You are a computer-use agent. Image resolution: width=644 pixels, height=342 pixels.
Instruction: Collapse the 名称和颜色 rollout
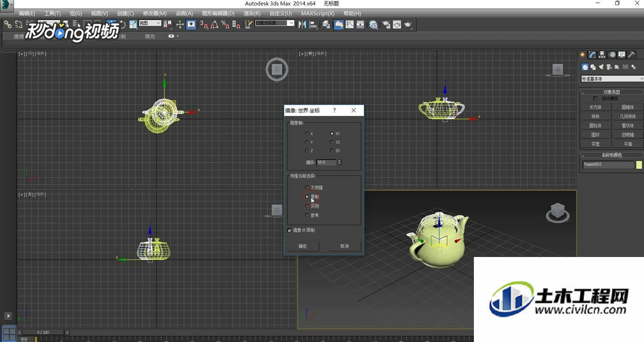coord(612,155)
